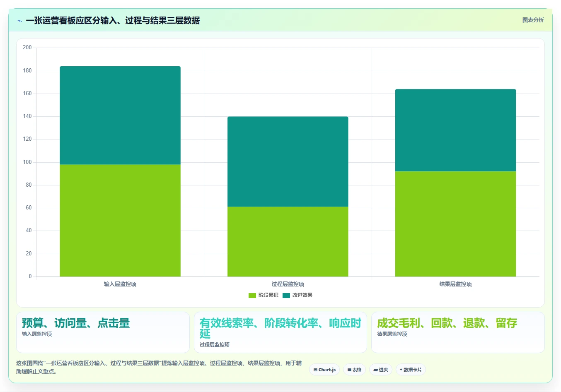Viewport: 561px width, 392px height.
Task: Click the description paragraph starting 这张图围绕
Action: point(159,367)
